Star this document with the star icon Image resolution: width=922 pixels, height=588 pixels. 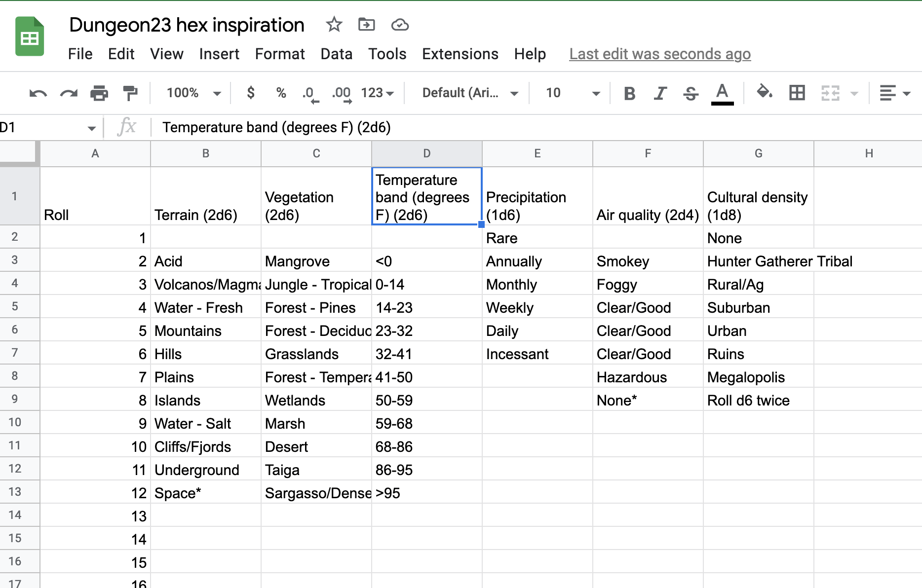click(334, 24)
